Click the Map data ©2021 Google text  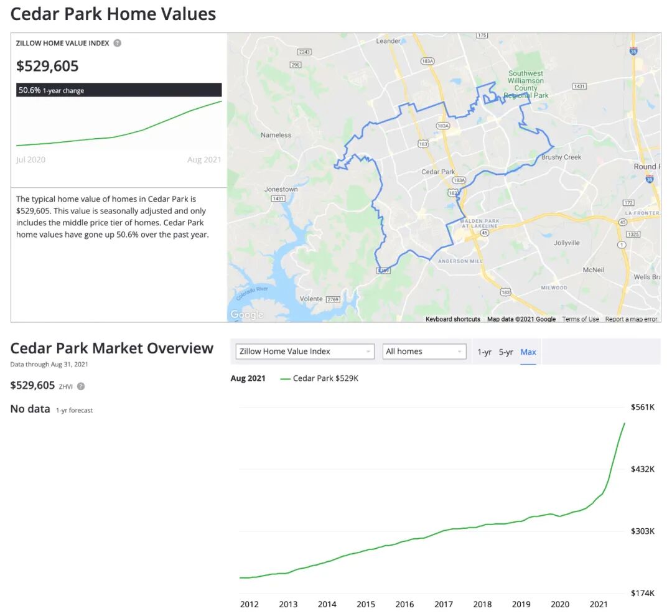coord(521,319)
